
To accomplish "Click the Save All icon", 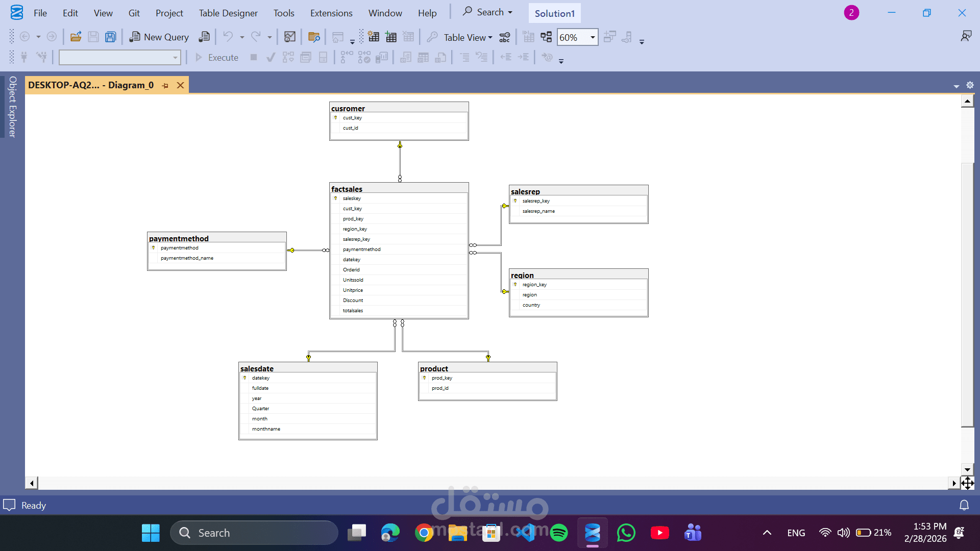I will tap(110, 37).
